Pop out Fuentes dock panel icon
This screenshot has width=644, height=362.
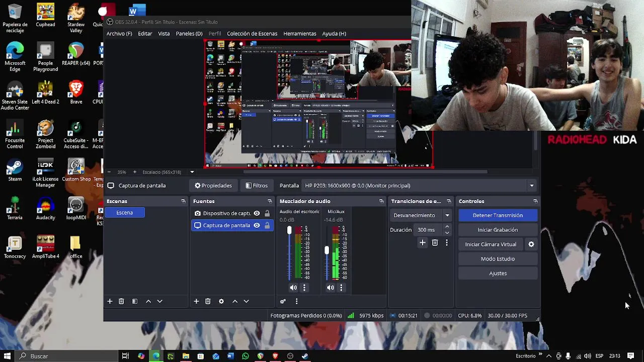click(x=270, y=201)
